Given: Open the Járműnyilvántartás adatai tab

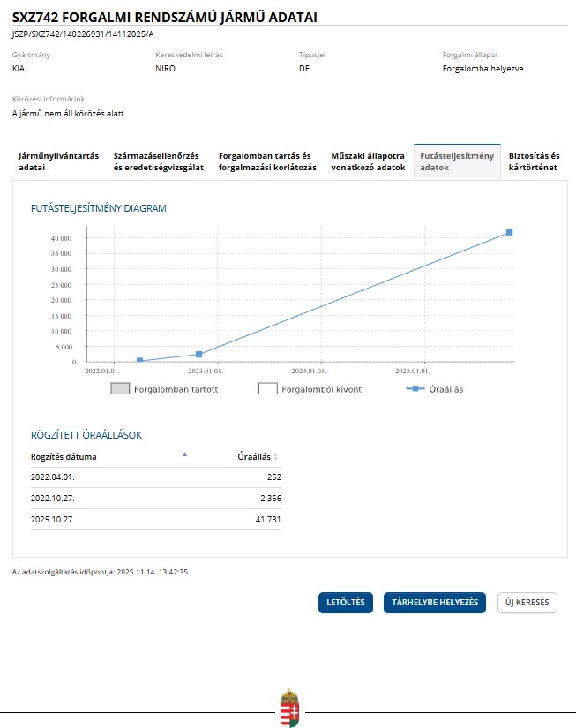Looking at the screenshot, I should click(58, 161).
